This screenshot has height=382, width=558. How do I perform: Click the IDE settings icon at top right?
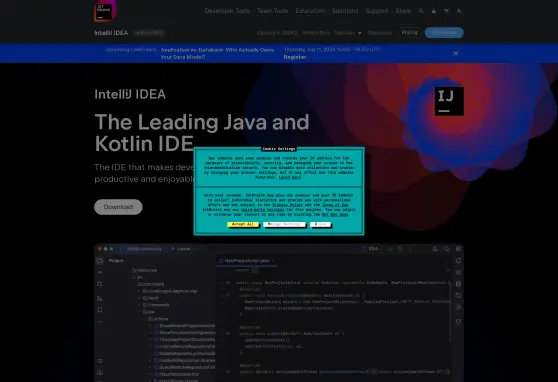[458, 249]
